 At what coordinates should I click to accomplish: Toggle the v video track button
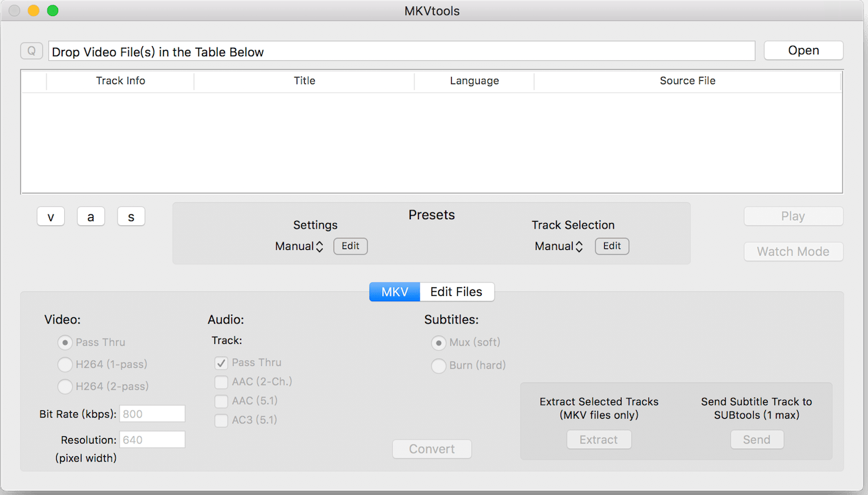click(x=51, y=216)
